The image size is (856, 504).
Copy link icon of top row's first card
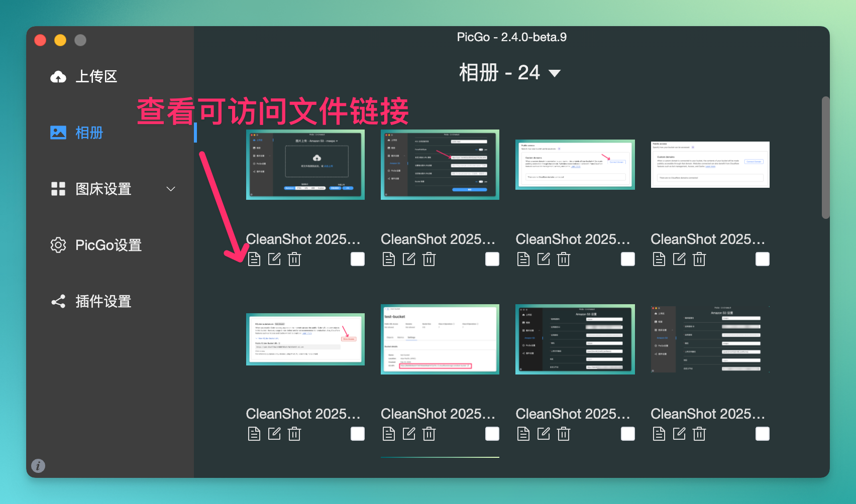pyautogui.click(x=254, y=259)
